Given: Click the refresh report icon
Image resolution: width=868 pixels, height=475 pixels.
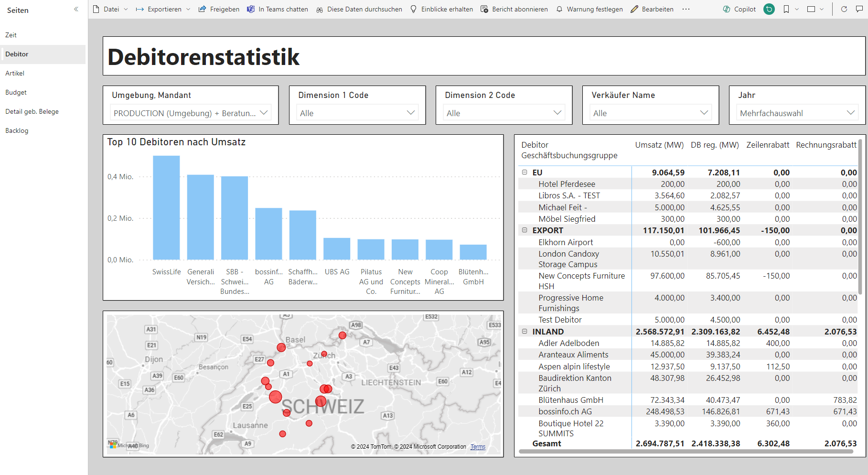Looking at the screenshot, I should (844, 9).
